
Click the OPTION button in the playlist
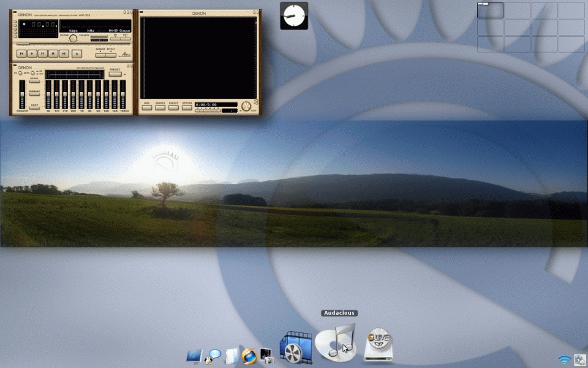[187, 108]
